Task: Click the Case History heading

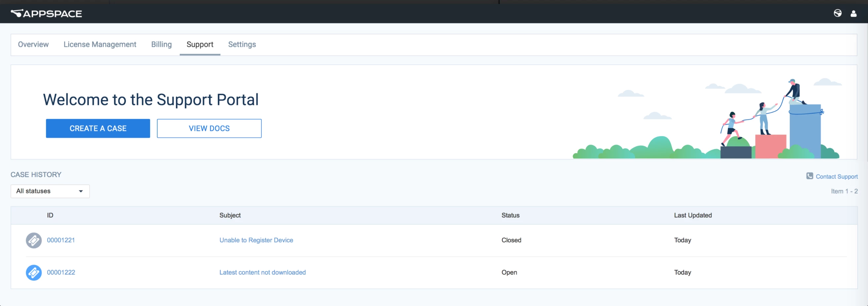Action: pos(36,174)
